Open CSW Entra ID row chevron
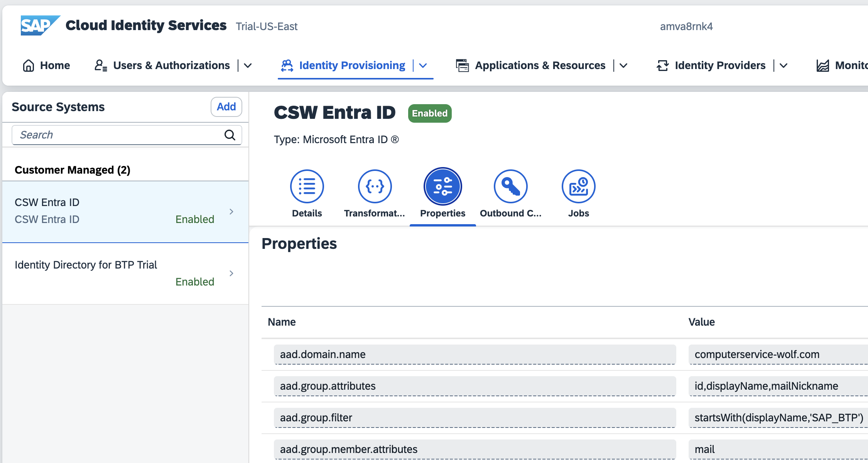 point(231,211)
